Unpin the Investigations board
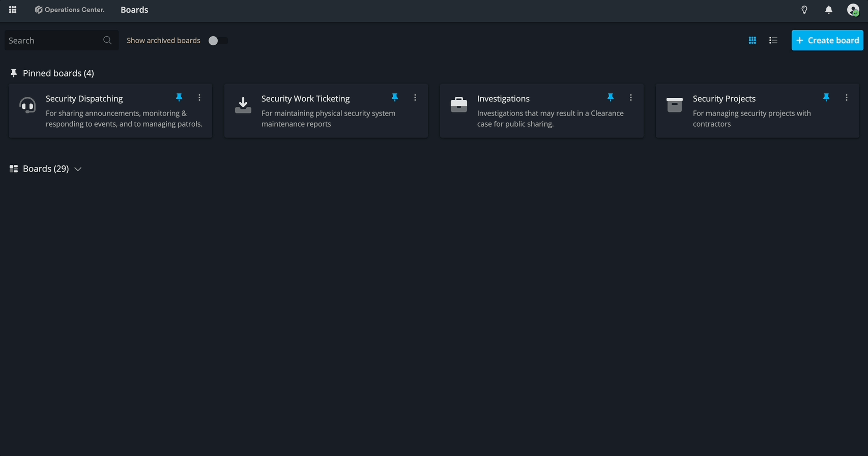 pyautogui.click(x=611, y=97)
